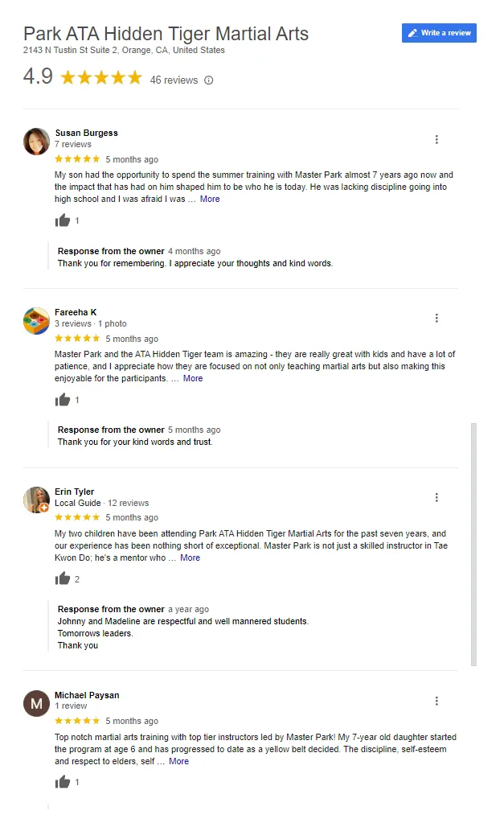The image size is (504, 827).
Task: Open the three-dot menu for Susan Burgess's review
Action: click(x=436, y=139)
